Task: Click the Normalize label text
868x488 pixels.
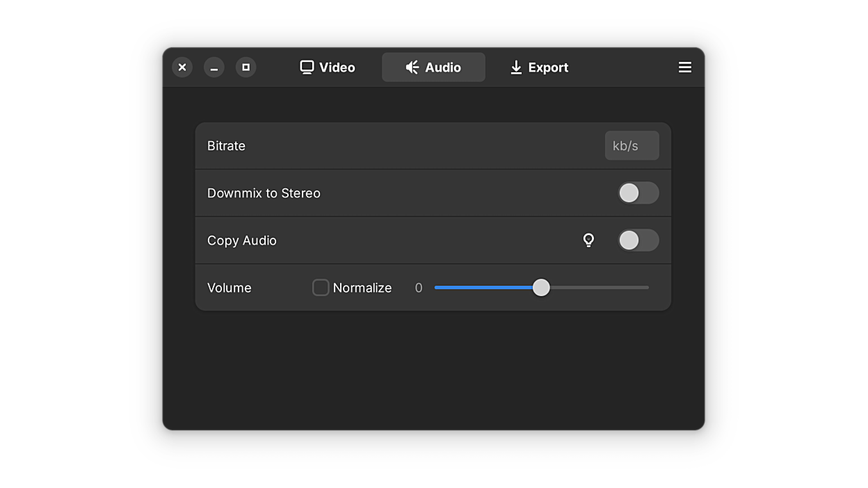Action: pos(362,288)
